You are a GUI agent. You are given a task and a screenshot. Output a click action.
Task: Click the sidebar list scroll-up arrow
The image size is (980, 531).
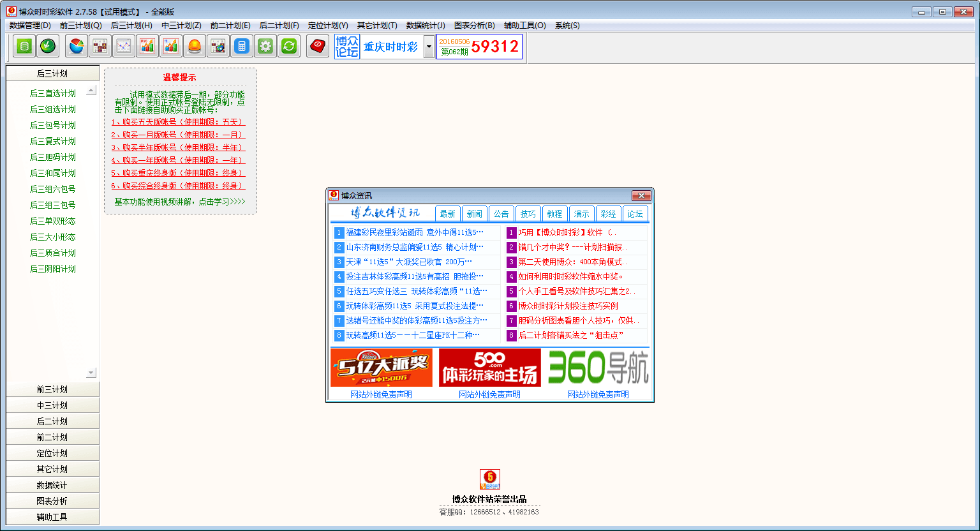tap(91, 91)
